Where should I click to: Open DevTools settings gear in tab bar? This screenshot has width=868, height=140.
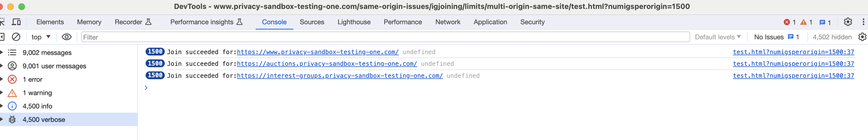[x=848, y=22]
